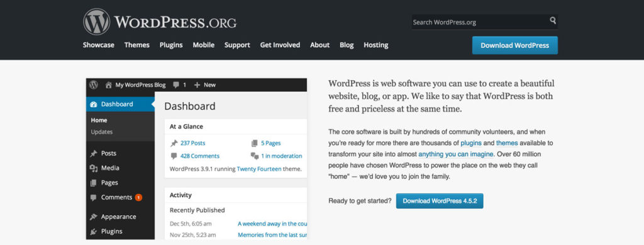Click the Ready to get started? text
The image size is (644, 245).
pos(360,201)
